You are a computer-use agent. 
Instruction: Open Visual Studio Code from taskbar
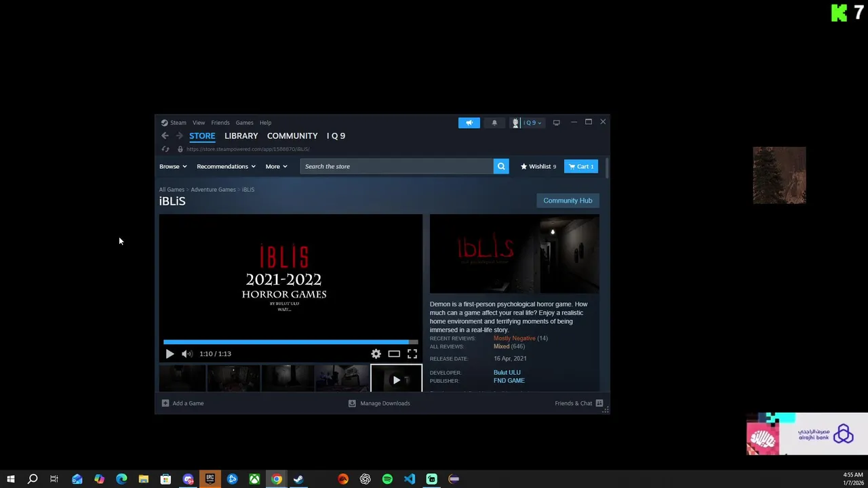[x=410, y=479]
